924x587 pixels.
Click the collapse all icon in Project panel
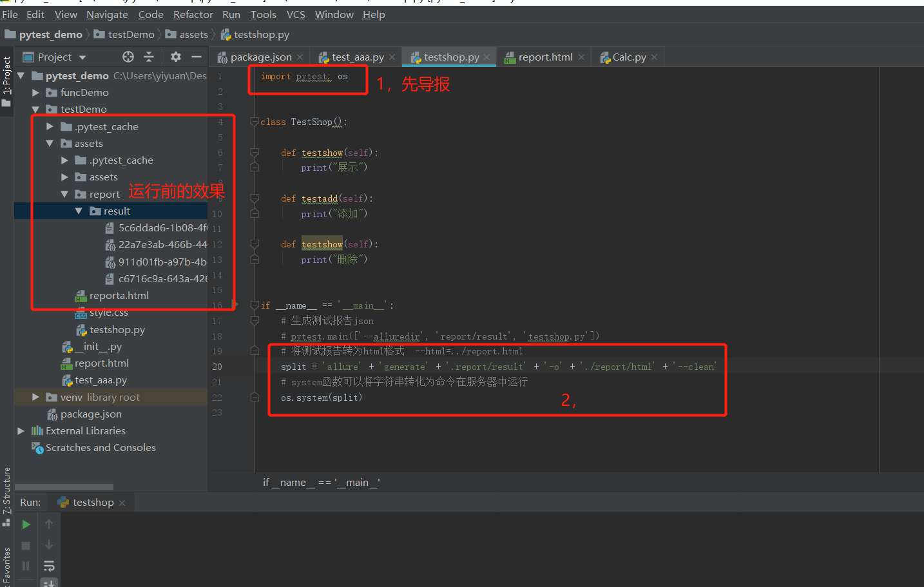[x=149, y=57]
